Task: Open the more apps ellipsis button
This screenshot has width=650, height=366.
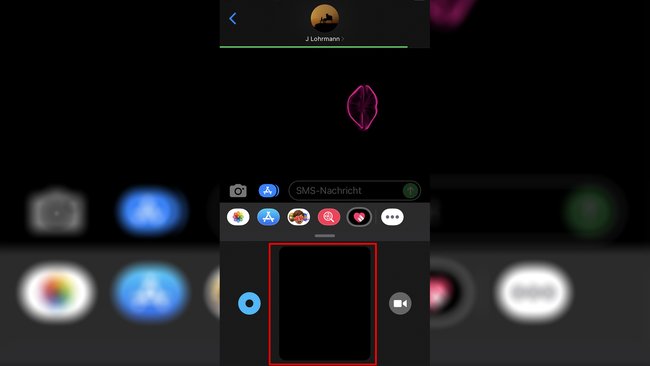Action: pyautogui.click(x=392, y=217)
